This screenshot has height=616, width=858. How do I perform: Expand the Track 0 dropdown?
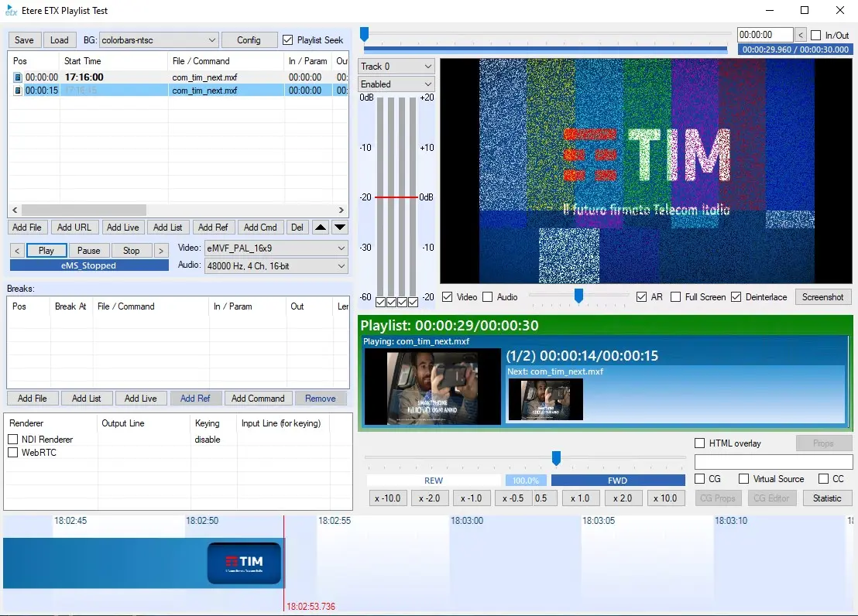[396, 67]
